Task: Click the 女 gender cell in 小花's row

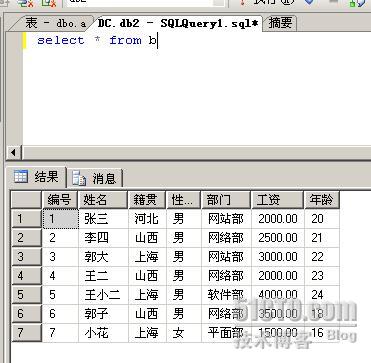Action: [184, 333]
